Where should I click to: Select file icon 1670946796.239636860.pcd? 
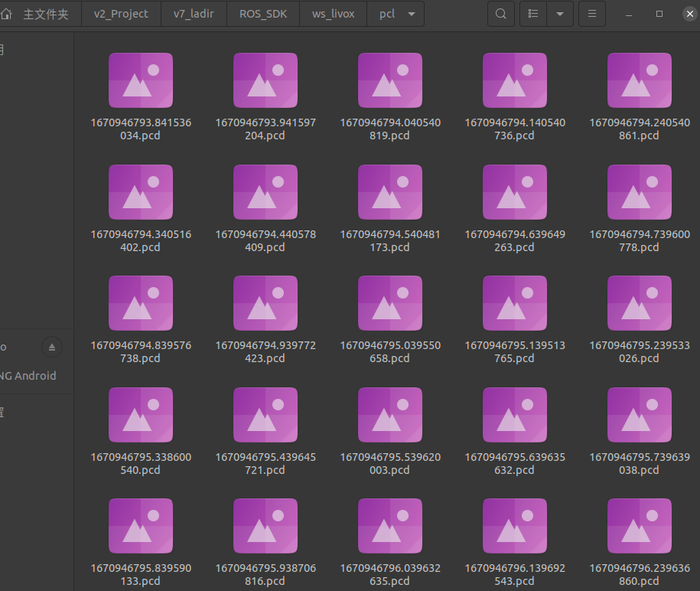pos(640,526)
